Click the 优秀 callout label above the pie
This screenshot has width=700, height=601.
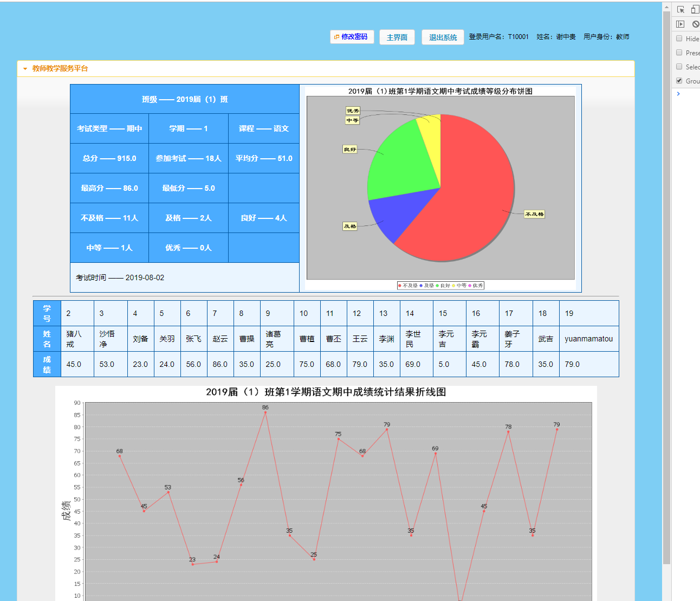(x=353, y=111)
